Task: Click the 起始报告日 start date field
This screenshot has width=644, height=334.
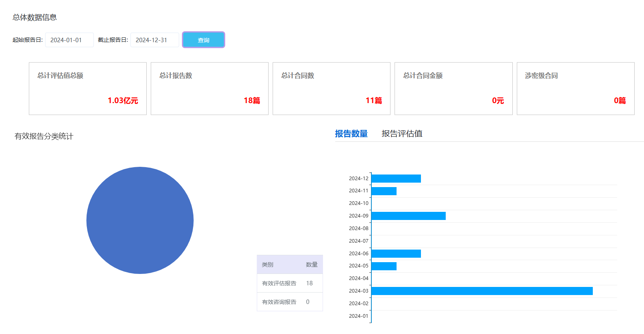Action: (x=69, y=40)
